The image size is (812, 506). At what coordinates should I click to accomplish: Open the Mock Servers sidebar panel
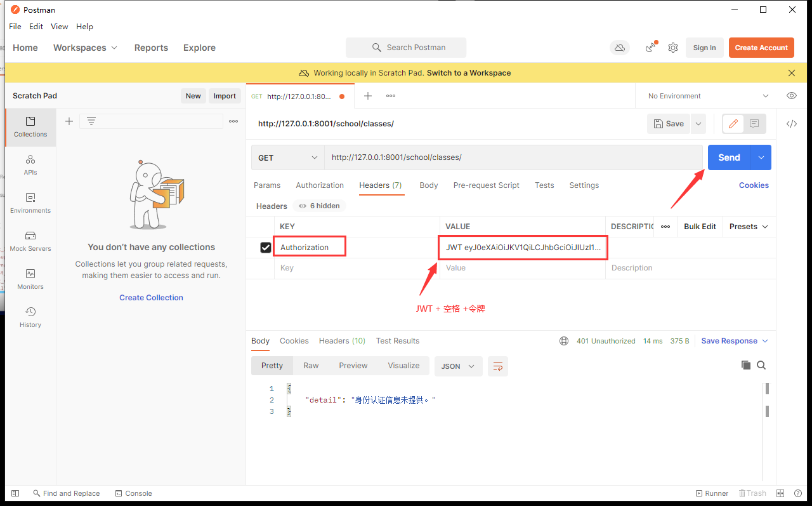(30, 241)
